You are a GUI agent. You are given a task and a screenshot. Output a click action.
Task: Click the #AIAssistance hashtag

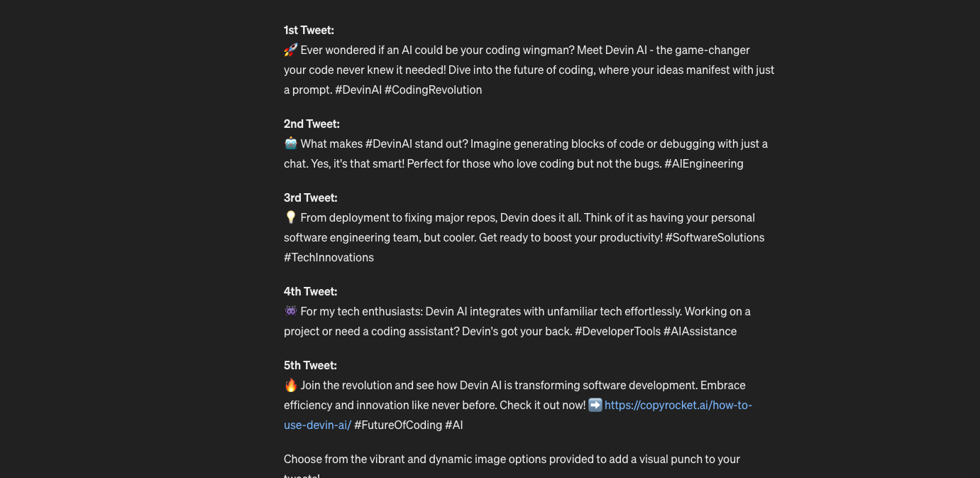[700, 331]
